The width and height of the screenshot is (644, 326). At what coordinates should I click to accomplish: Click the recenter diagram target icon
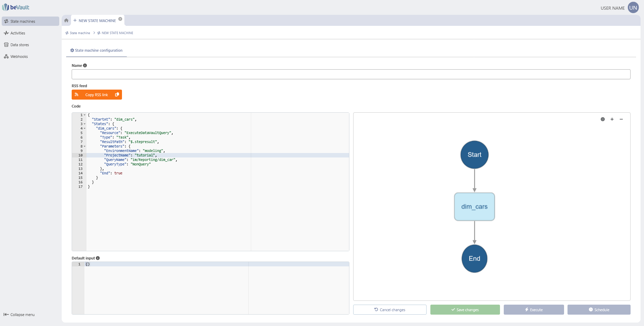pos(603,119)
